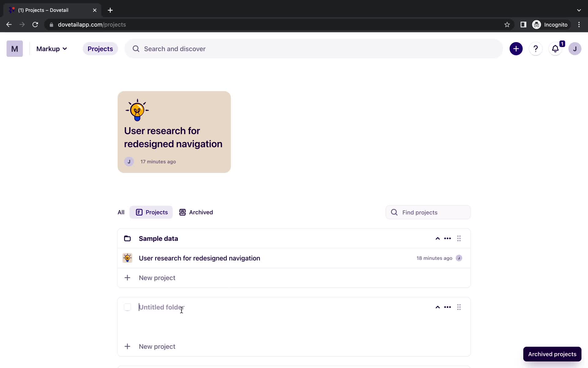Click New project under Untitled folder
The width and height of the screenshot is (588, 368).
point(157,346)
